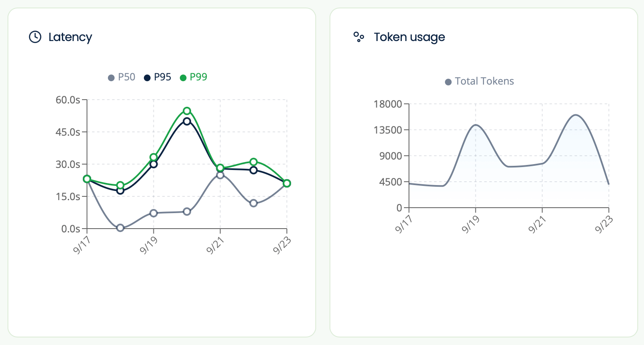Click the 60.0s label on the latency y-axis
Screen dimensions: 644x345
[68, 100]
